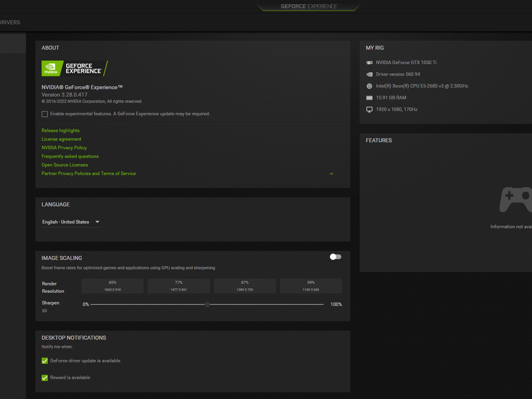Enable experimental features checkbox
Viewport: 532px width, 399px height.
44,114
